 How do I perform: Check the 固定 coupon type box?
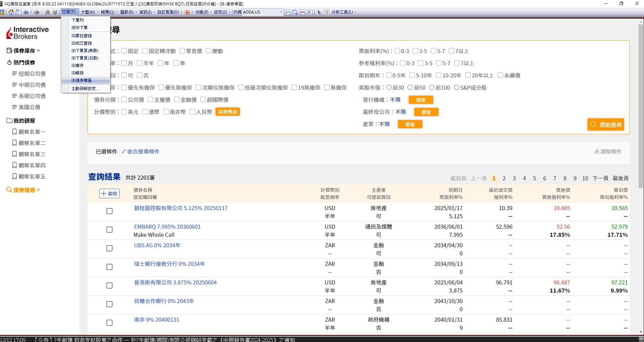[x=124, y=51]
